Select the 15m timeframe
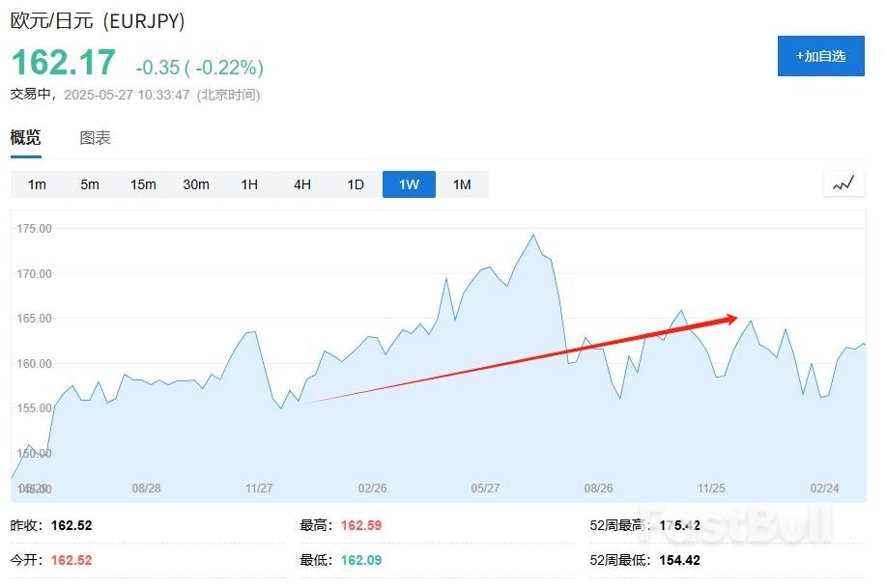Screen dimensions: 886x588 click(x=142, y=183)
